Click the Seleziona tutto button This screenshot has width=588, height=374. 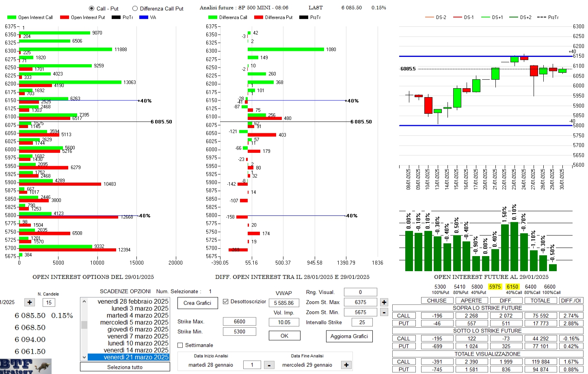[x=125, y=367]
